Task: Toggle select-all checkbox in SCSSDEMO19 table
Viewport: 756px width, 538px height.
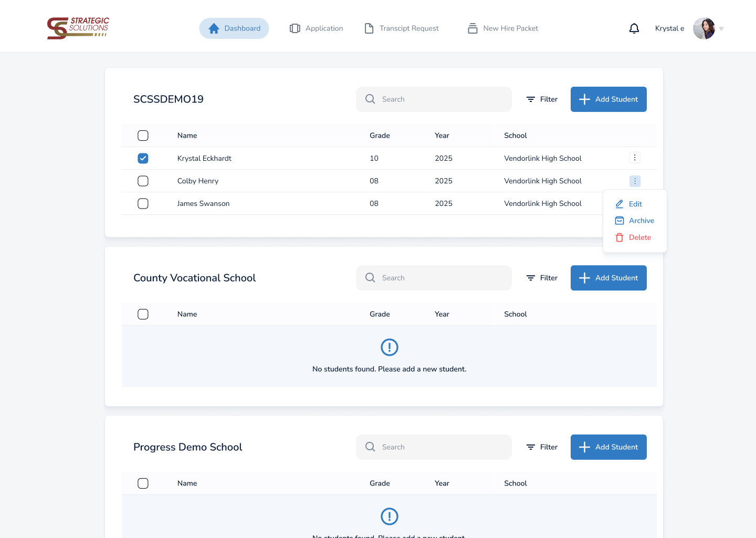Action: pyautogui.click(x=143, y=136)
